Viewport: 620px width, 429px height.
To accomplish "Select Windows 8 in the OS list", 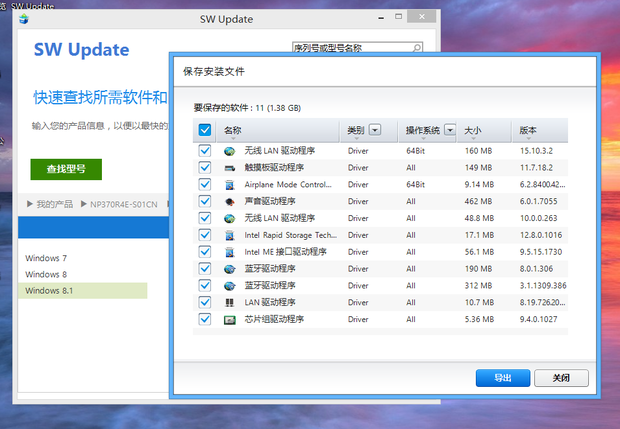I will click(46, 274).
